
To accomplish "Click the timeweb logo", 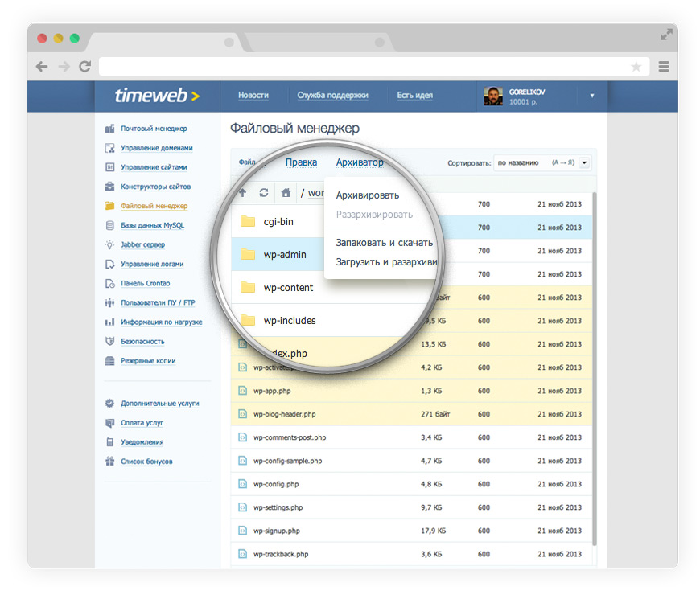I will click(x=157, y=96).
